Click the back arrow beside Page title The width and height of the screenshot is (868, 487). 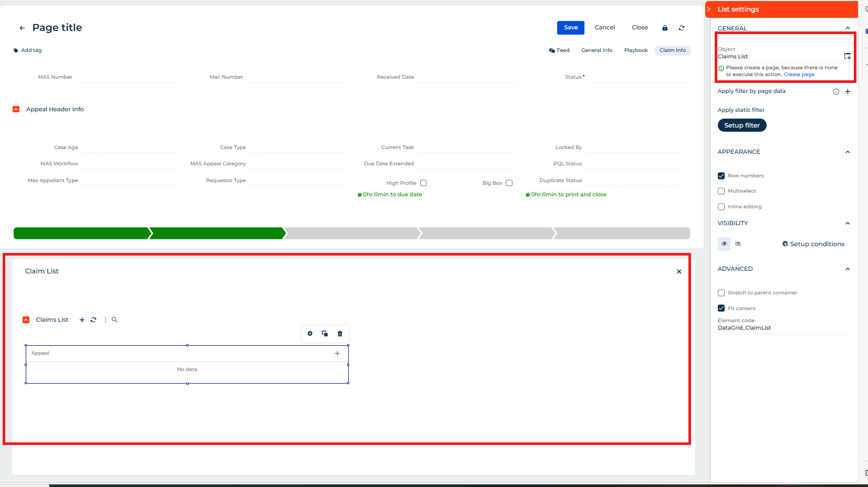[x=22, y=28]
